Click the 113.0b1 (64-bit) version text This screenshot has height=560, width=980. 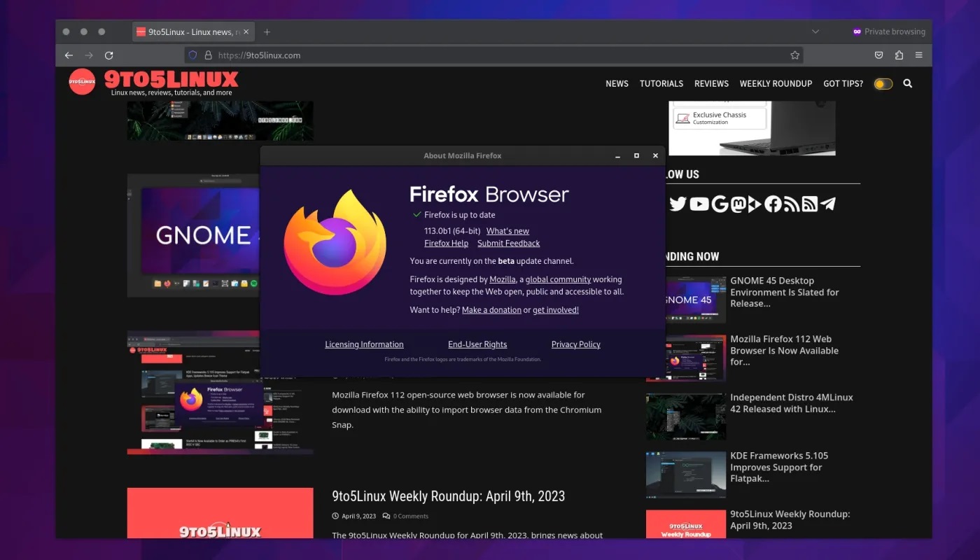coord(452,231)
